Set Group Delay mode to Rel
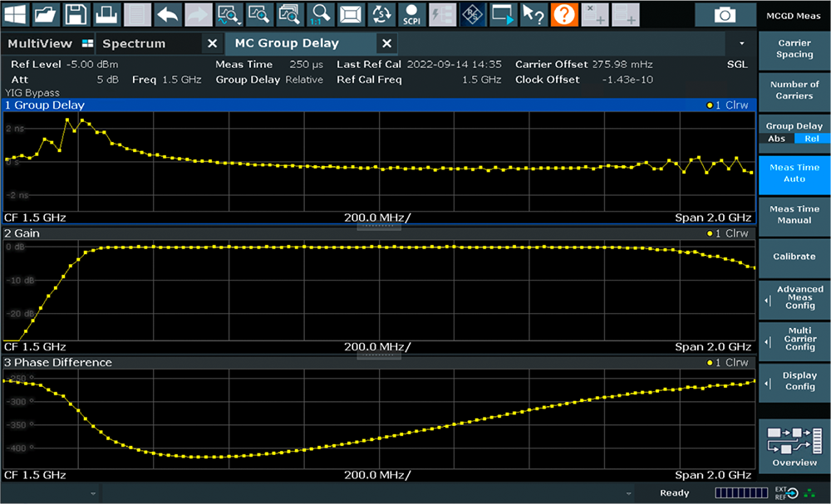The image size is (831, 504). pos(812,139)
